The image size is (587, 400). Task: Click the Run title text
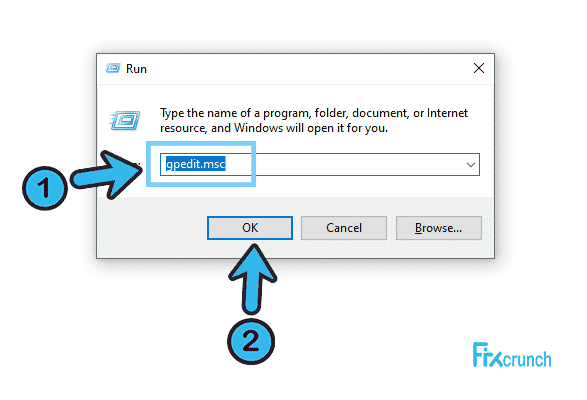click(x=136, y=69)
